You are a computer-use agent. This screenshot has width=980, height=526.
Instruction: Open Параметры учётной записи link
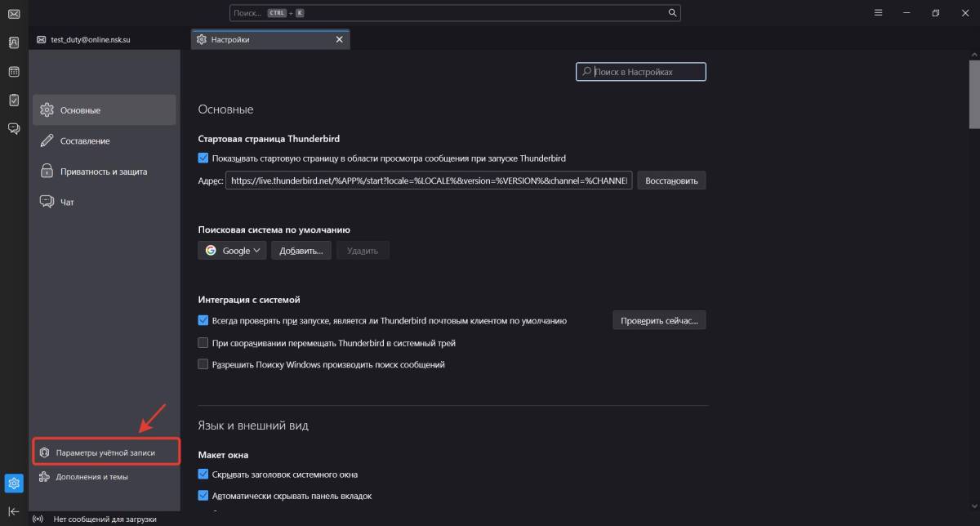click(105, 452)
